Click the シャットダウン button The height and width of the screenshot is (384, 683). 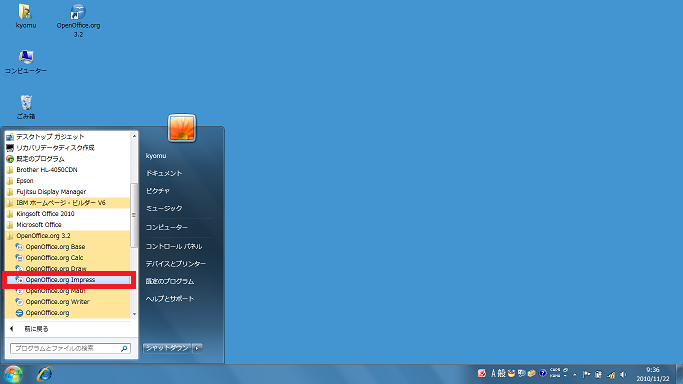point(167,348)
